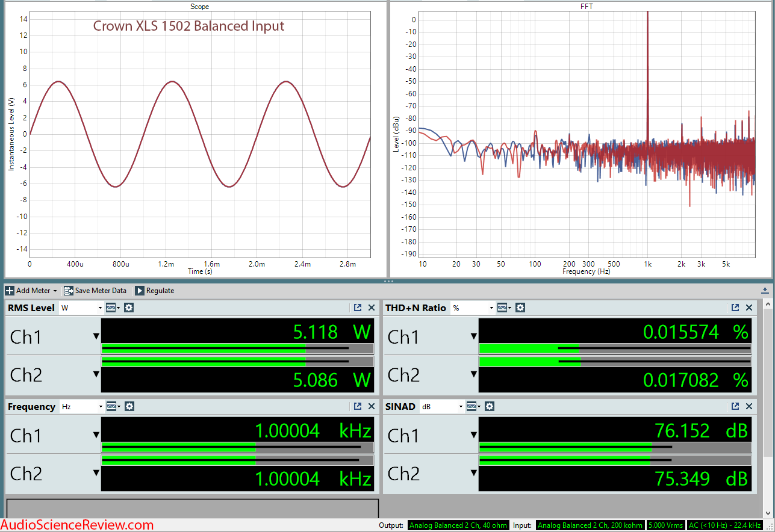Click the Frequency (Hz) axis label

coord(587,271)
